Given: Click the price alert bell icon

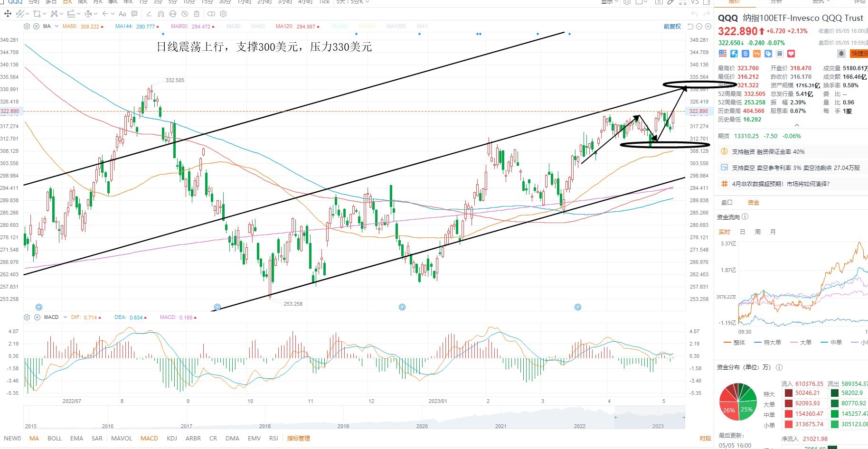Looking at the screenshot, I should click(x=841, y=54).
